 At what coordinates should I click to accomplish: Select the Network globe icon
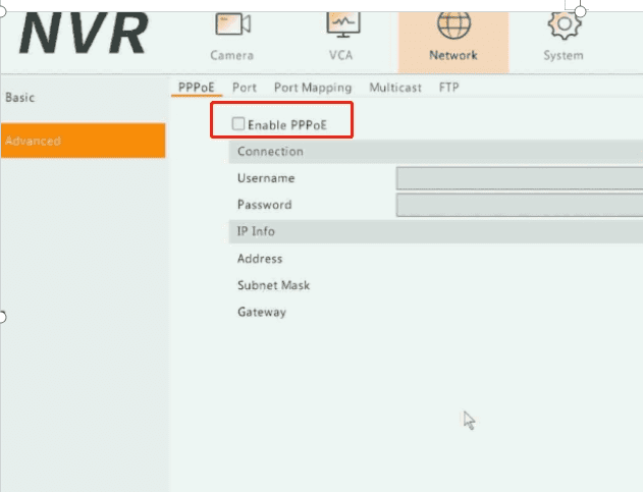453,24
